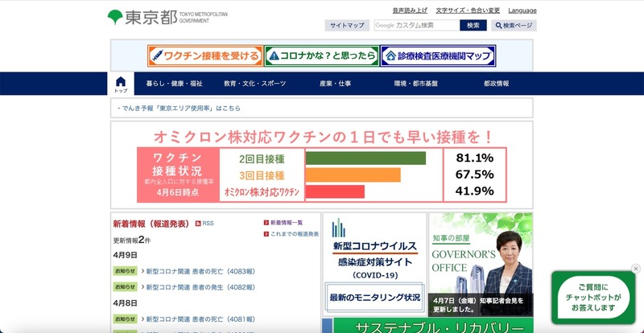Open the Governor's Office thumbnail
This screenshot has width=644, height=333.
(481, 264)
